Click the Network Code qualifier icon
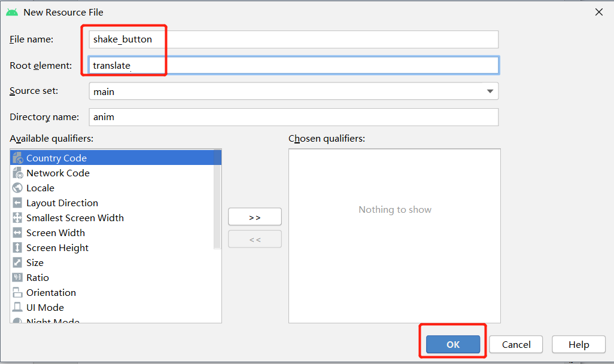Image resolution: width=614 pixels, height=364 pixels. [17, 173]
